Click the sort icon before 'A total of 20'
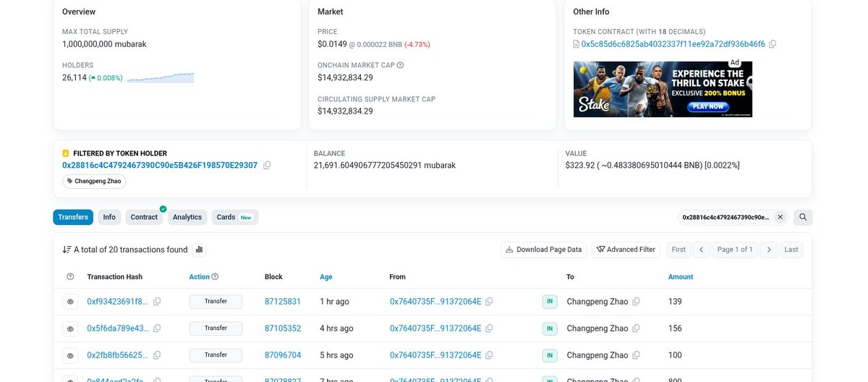This screenshot has width=868, height=382. [x=67, y=250]
